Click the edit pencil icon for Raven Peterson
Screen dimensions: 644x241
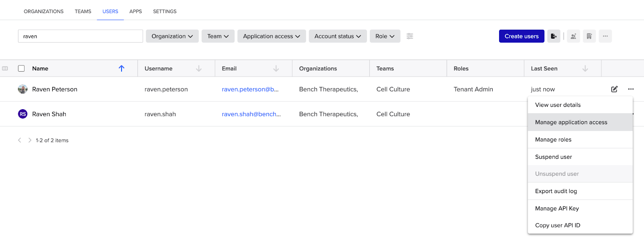coord(614,89)
